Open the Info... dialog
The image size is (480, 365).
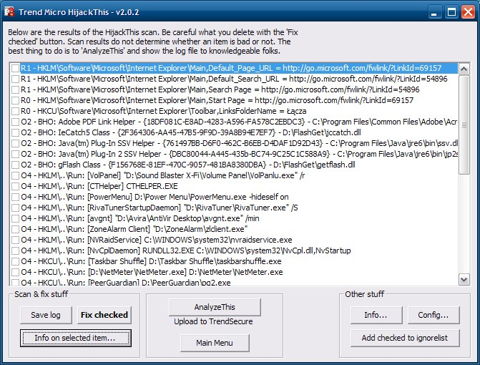(x=376, y=315)
